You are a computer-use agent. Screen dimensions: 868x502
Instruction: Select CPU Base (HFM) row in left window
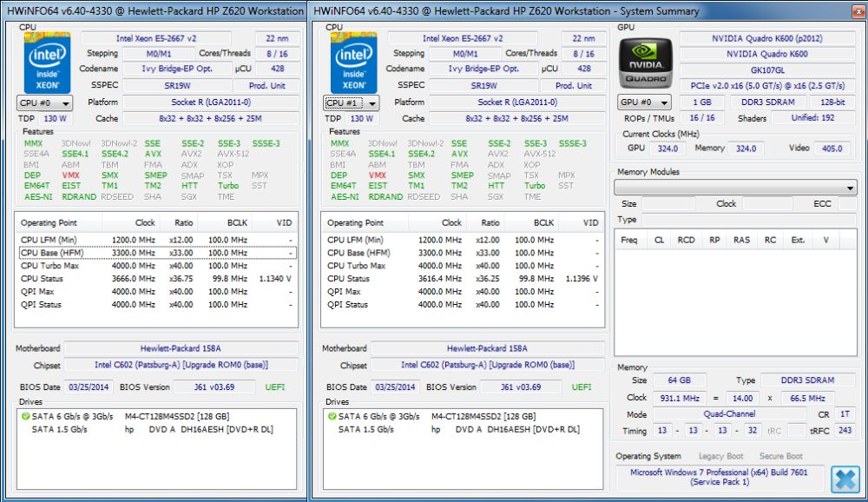pos(158,253)
